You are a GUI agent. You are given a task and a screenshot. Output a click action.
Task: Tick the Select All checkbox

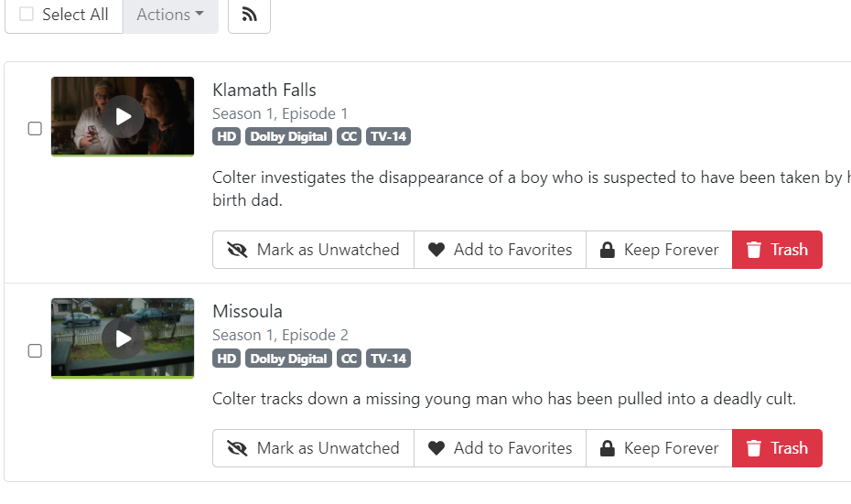click(27, 15)
